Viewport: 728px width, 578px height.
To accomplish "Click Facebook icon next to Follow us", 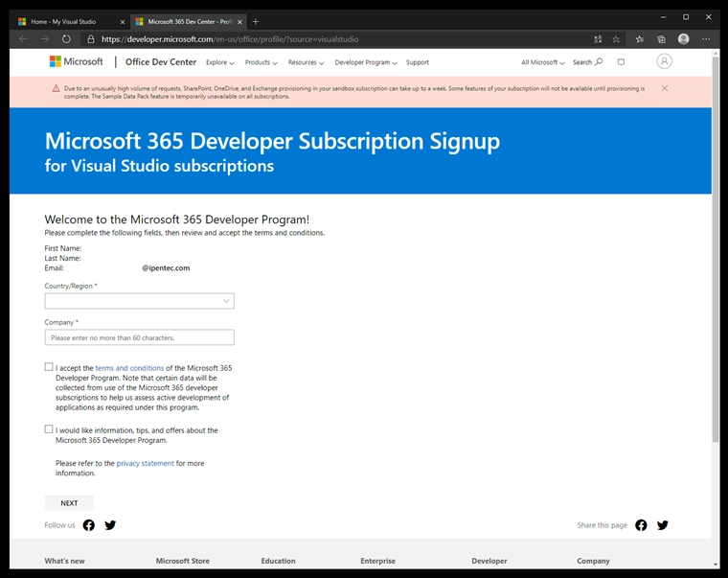I will [89, 525].
